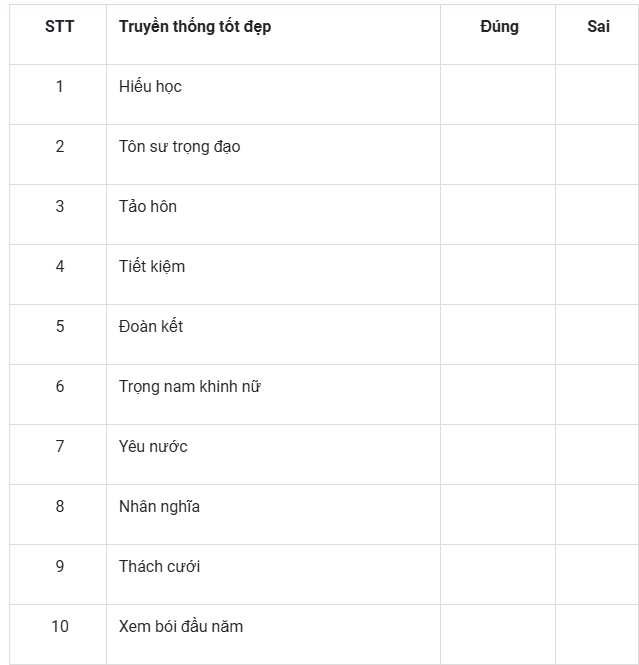Click row number 5 in STT column
Image resolution: width=639 pixels, height=665 pixels.
pyautogui.click(x=60, y=327)
